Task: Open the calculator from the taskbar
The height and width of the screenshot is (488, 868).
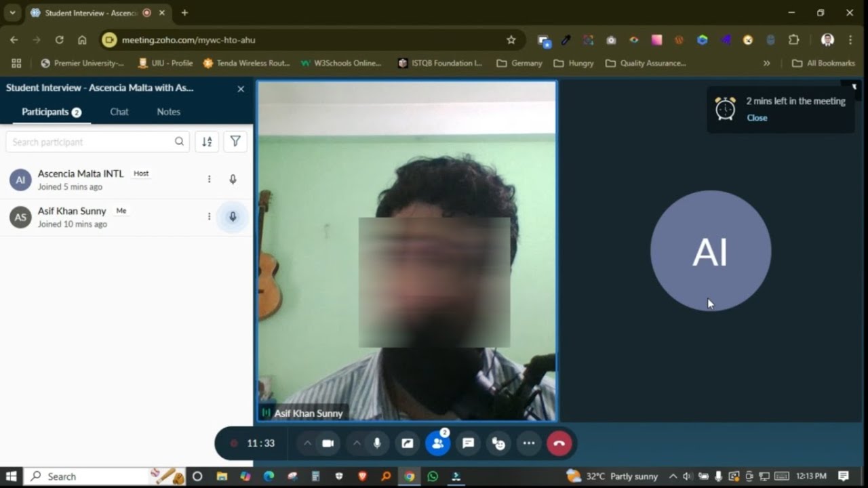Action: coord(315,476)
